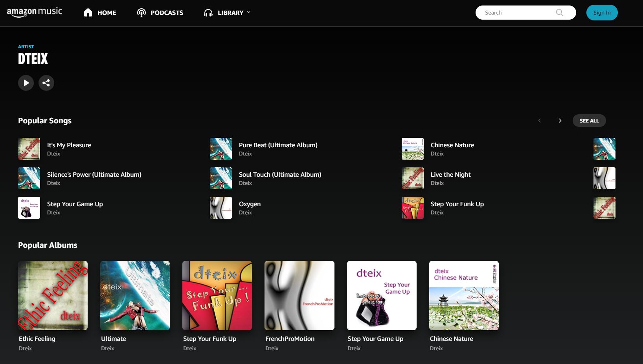Click the Chinese Nature album title

pos(452,338)
